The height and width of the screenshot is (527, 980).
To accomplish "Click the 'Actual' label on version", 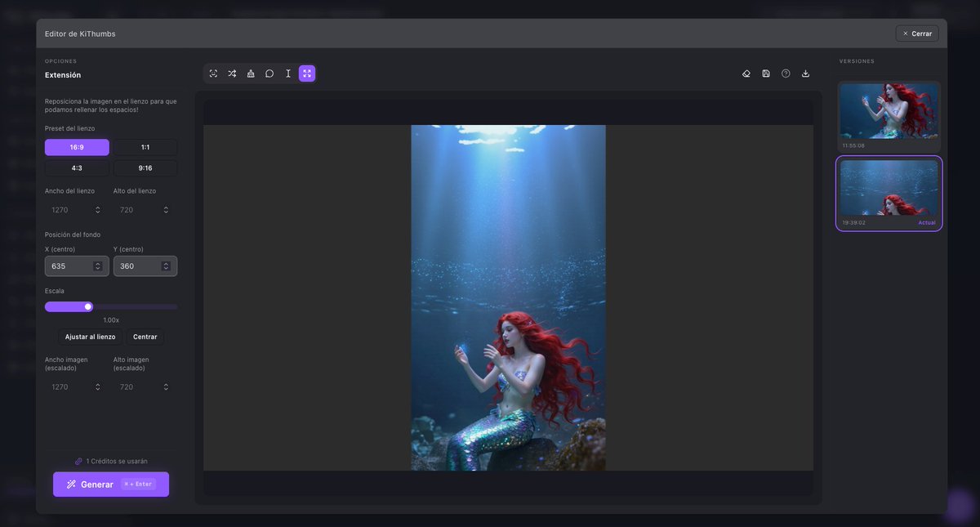I will click(927, 222).
